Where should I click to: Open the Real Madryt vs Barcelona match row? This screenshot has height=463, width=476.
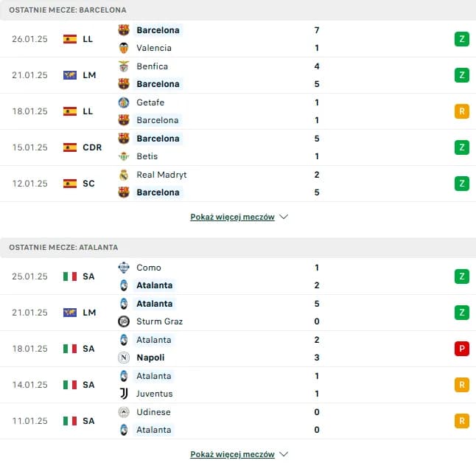click(221, 184)
